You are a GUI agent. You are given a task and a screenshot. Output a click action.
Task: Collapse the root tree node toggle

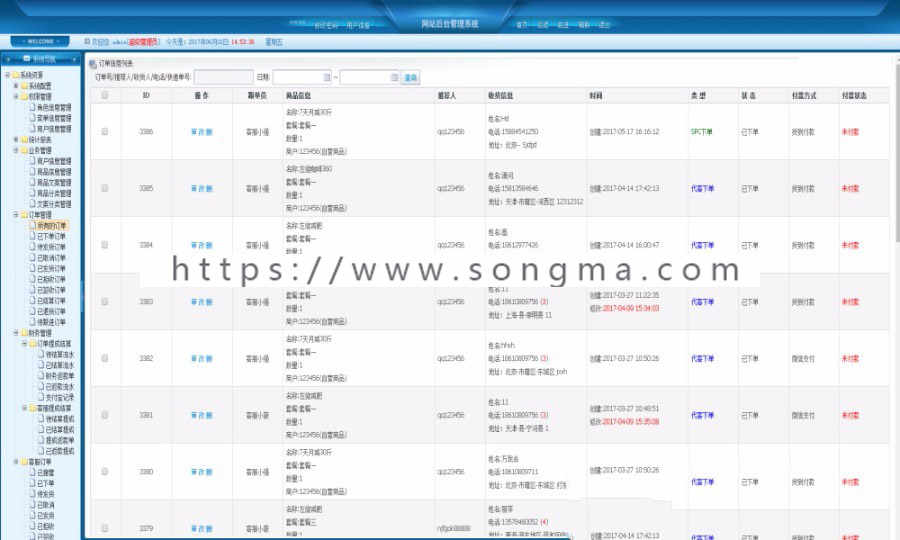coord(7,75)
